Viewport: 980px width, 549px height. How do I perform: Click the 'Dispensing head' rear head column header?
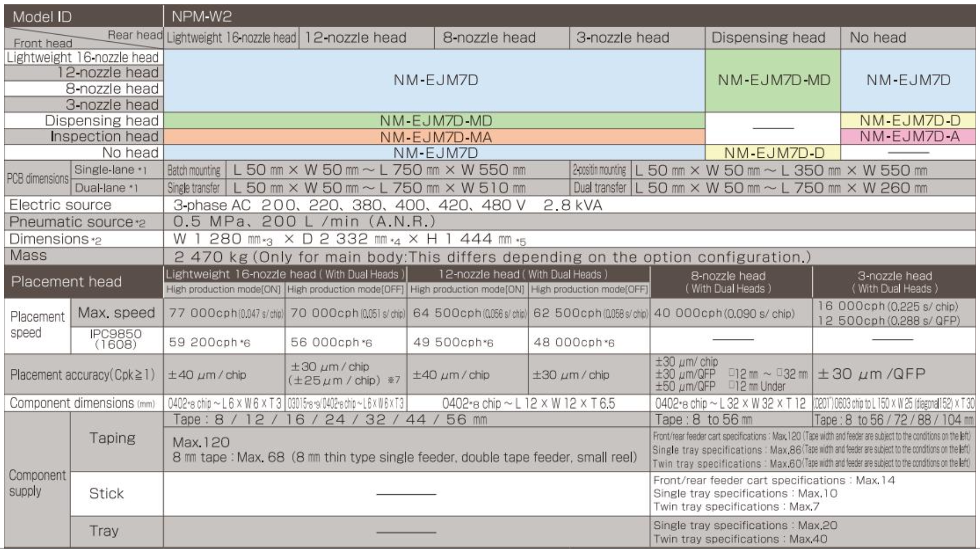click(x=773, y=37)
